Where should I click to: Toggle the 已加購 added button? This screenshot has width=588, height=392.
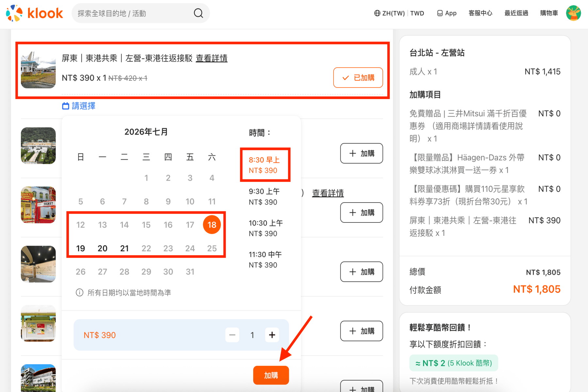click(x=358, y=77)
